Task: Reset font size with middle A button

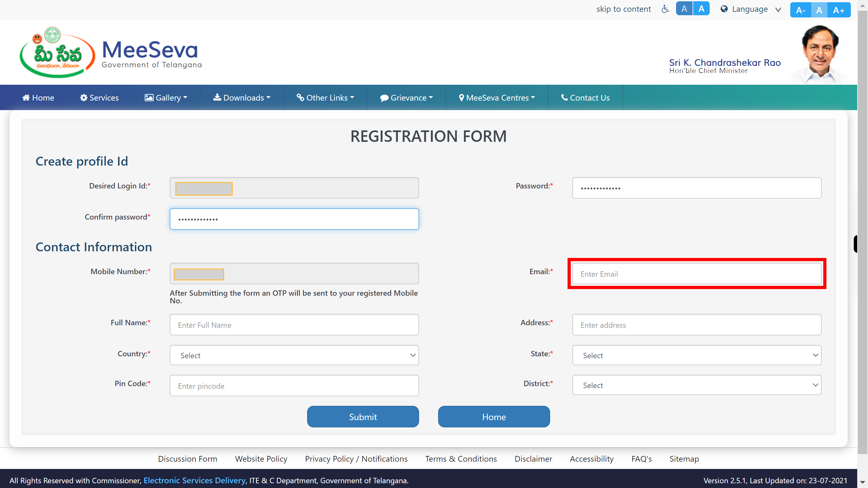Action: [819, 10]
